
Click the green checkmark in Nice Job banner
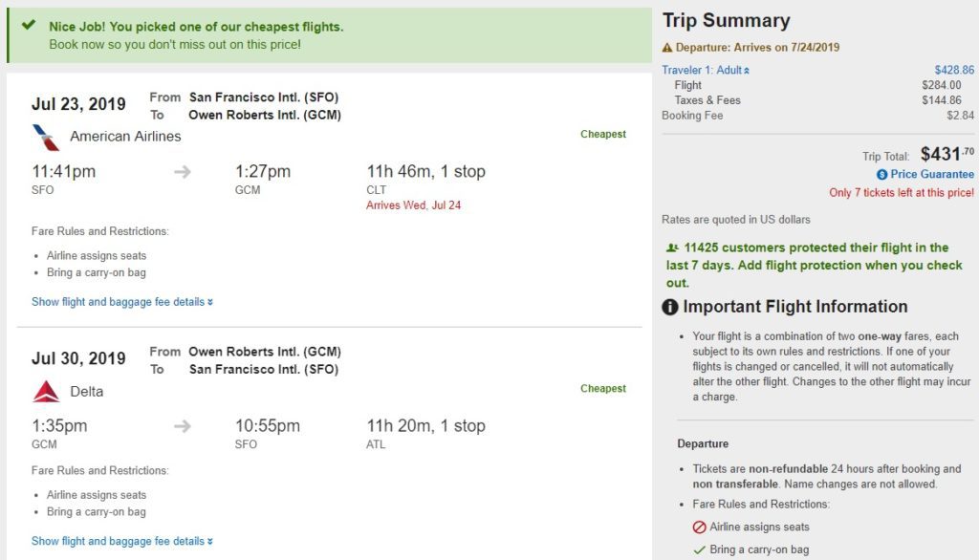pyautogui.click(x=29, y=26)
